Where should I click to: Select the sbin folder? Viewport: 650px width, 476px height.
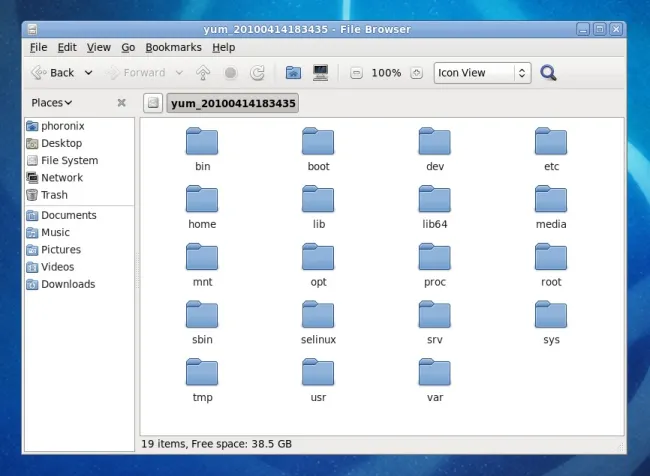(x=202, y=322)
